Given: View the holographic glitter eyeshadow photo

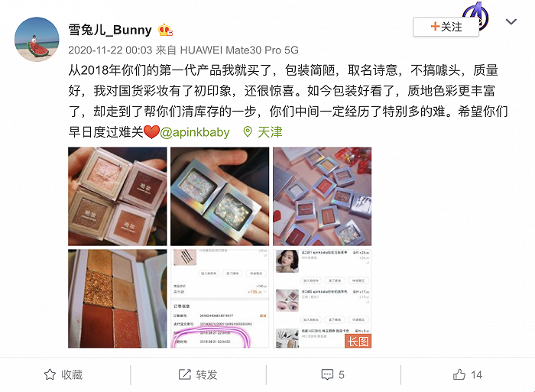Looking at the screenshot, I should click(x=220, y=196).
